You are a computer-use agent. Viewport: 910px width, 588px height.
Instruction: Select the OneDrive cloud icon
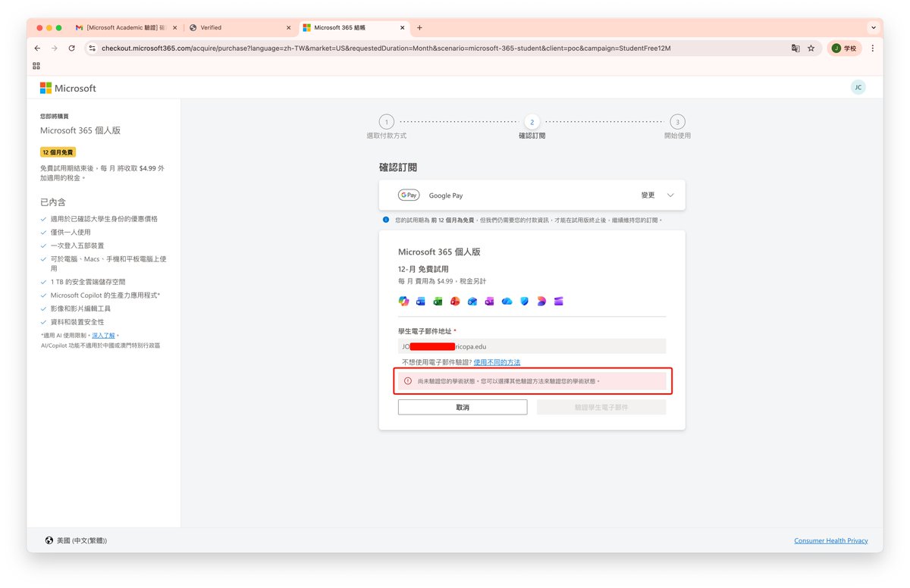(507, 301)
